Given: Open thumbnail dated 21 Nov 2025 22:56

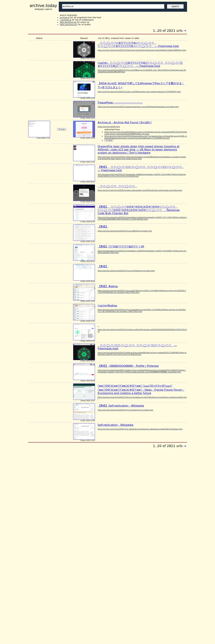Looking at the screenshot, I should coord(84,193).
